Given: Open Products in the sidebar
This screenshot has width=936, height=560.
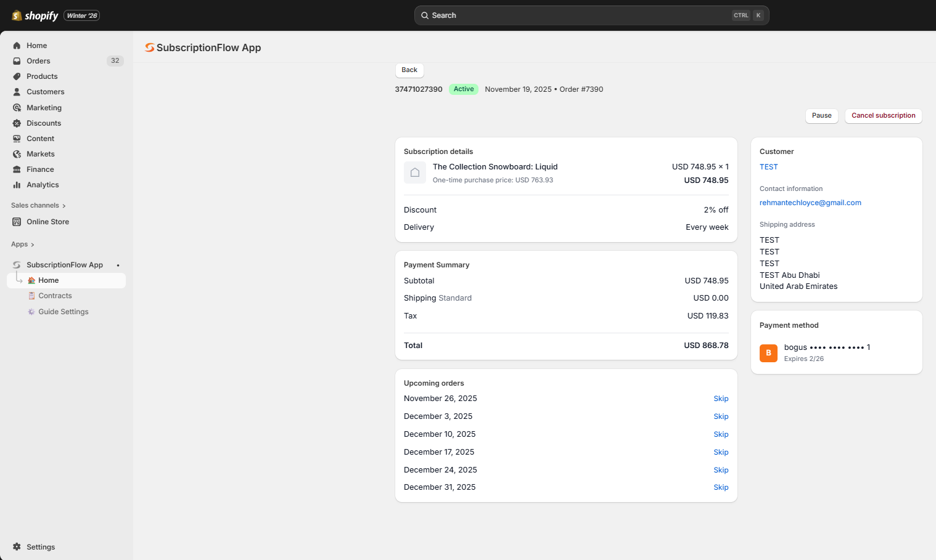Looking at the screenshot, I should tap(67, 76).
